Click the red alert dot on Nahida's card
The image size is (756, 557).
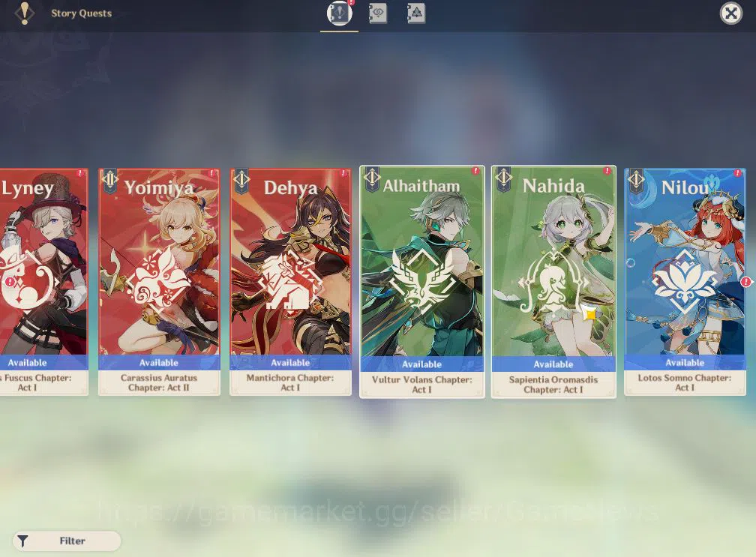click(607, 171)
